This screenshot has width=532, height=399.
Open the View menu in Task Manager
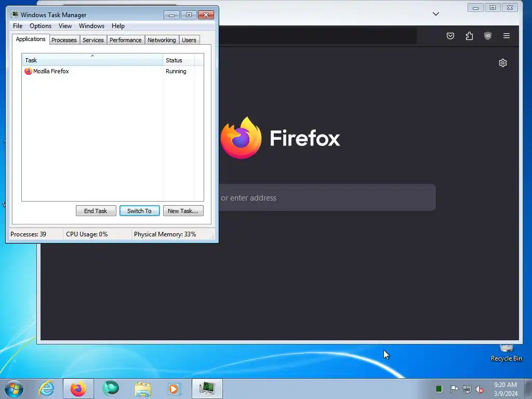click(x=65, y=26)
